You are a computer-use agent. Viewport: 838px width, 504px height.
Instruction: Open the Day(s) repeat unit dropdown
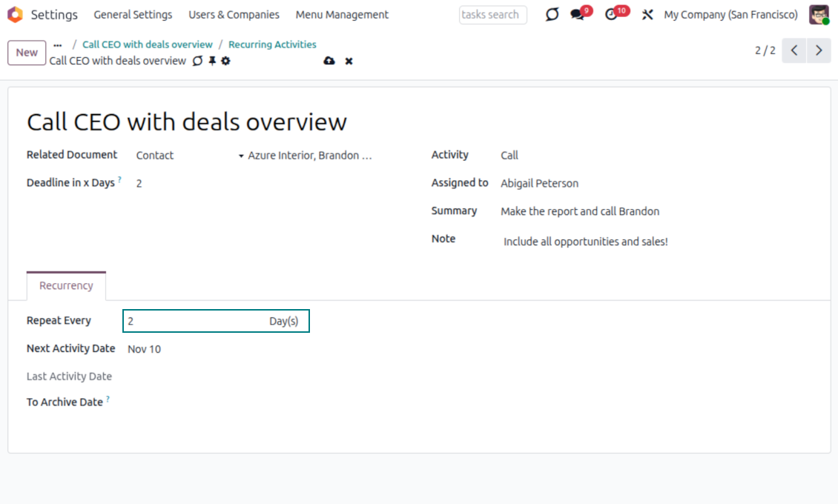[x=284, y=321]
